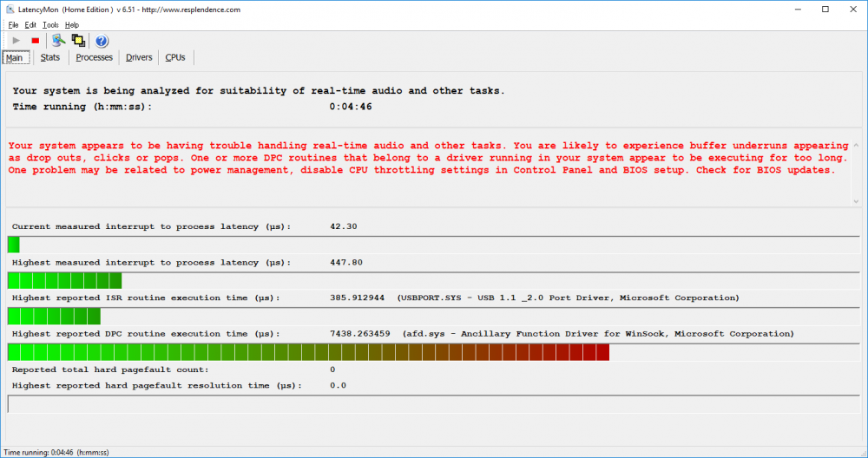Viewport: 868px width, 458px height.
Task: Click the afd.sys driver description text
Action: 598,334
